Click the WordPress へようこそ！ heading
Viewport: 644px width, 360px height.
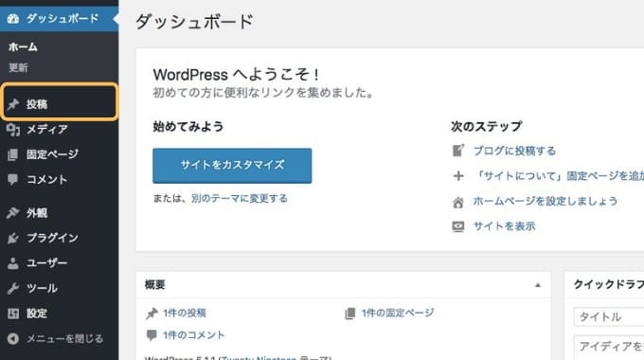236,75
